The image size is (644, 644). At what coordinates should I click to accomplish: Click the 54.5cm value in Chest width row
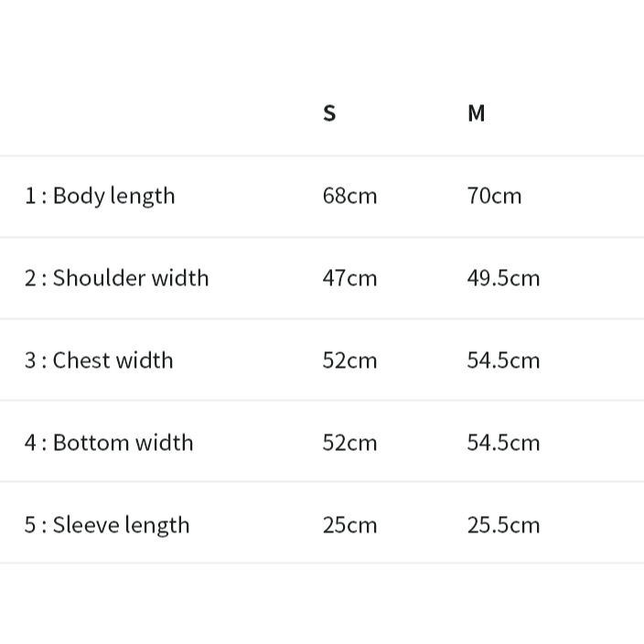(503, 360)
